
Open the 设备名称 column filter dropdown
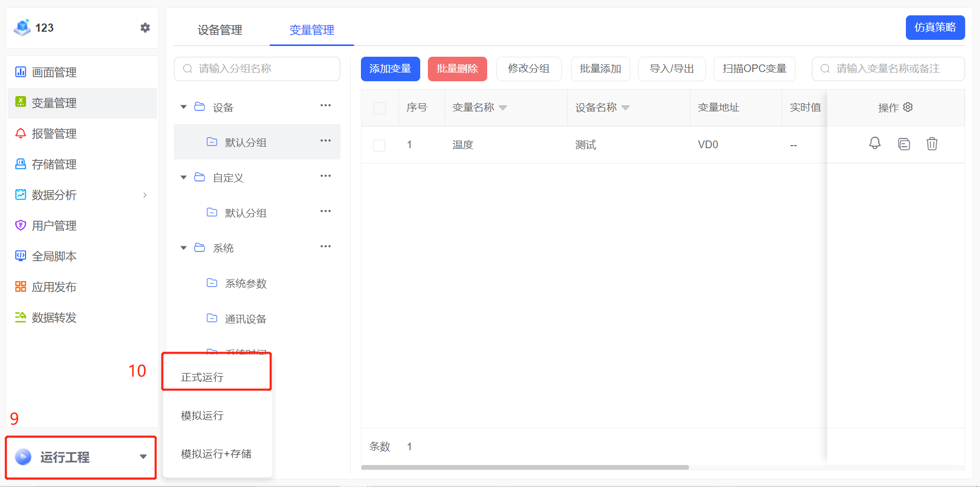626,108
